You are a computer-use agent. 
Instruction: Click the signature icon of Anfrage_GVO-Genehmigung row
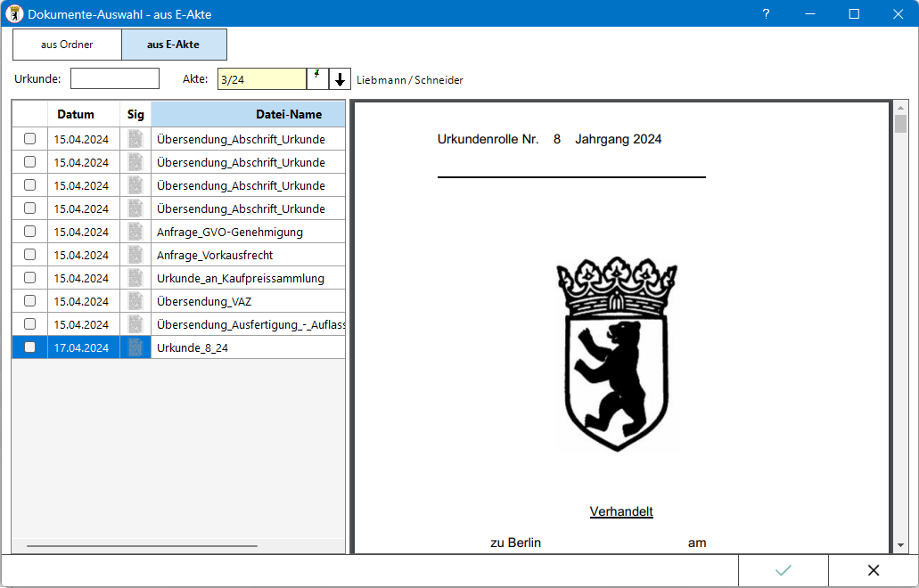[135, 232]
